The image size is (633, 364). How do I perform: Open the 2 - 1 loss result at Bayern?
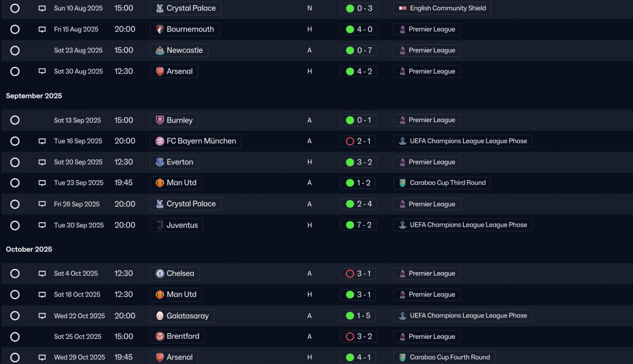point(359,141)
